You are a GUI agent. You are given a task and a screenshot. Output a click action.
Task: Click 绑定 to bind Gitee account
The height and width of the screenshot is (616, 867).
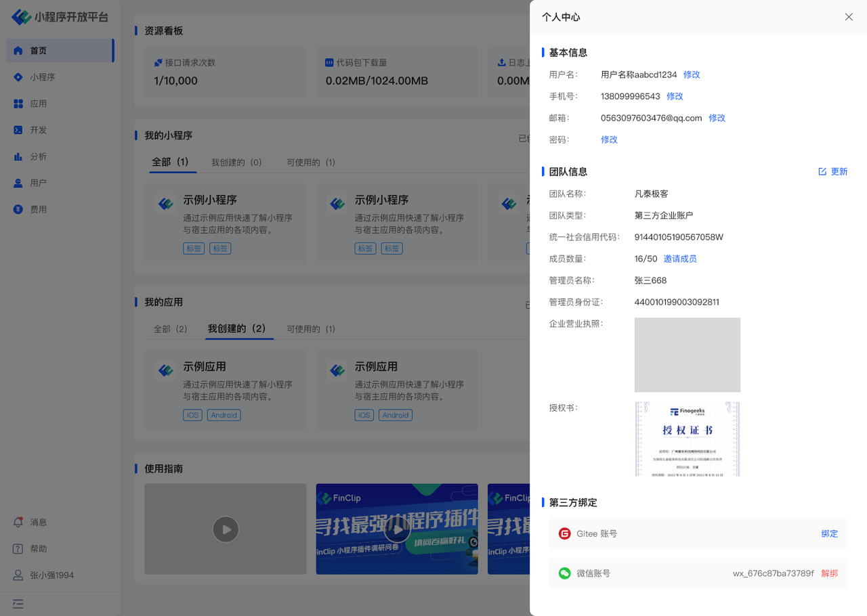pos(829,533)
